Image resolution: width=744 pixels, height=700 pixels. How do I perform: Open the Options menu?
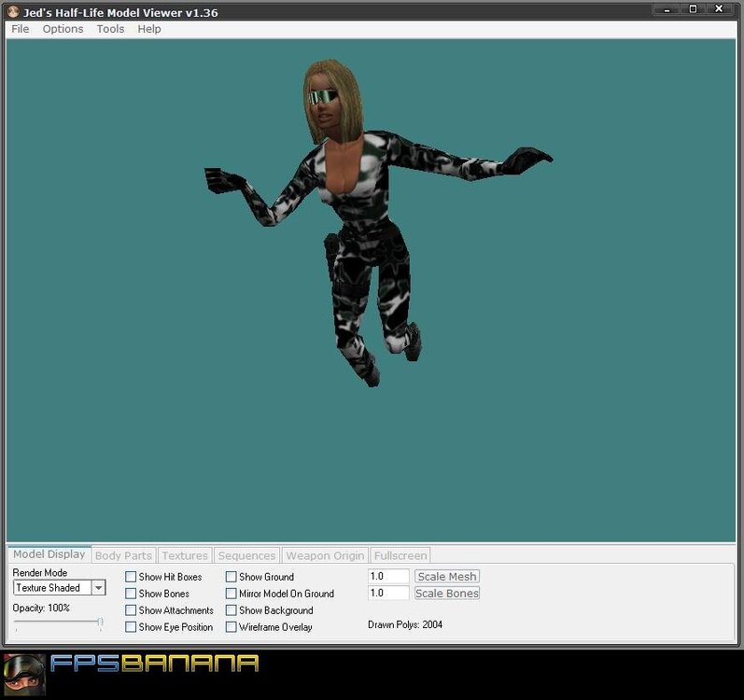click(x=63, y=29)
